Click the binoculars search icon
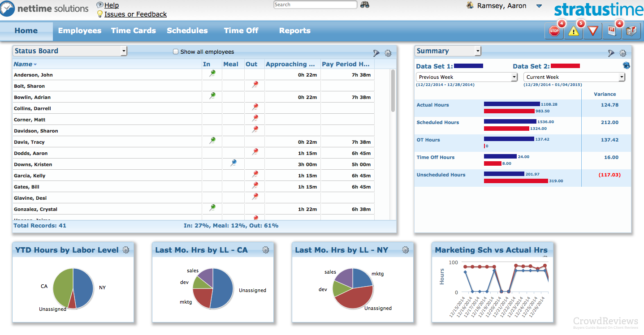The image size is (644, 335). tap(364, 5)
